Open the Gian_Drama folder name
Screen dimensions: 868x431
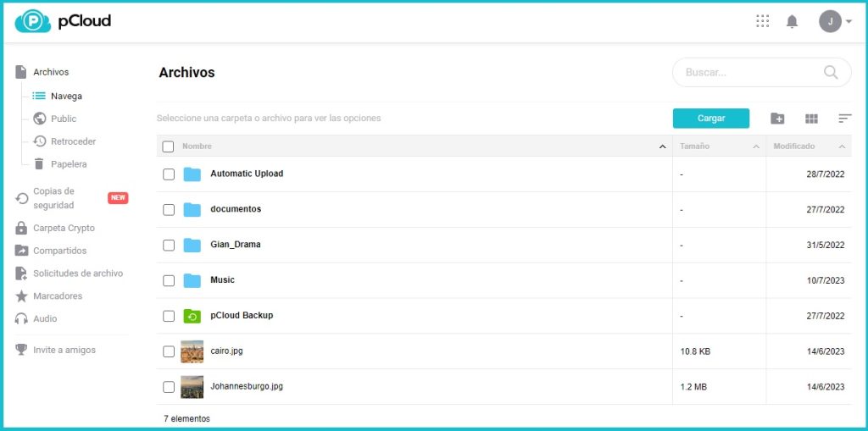[236, 245]
